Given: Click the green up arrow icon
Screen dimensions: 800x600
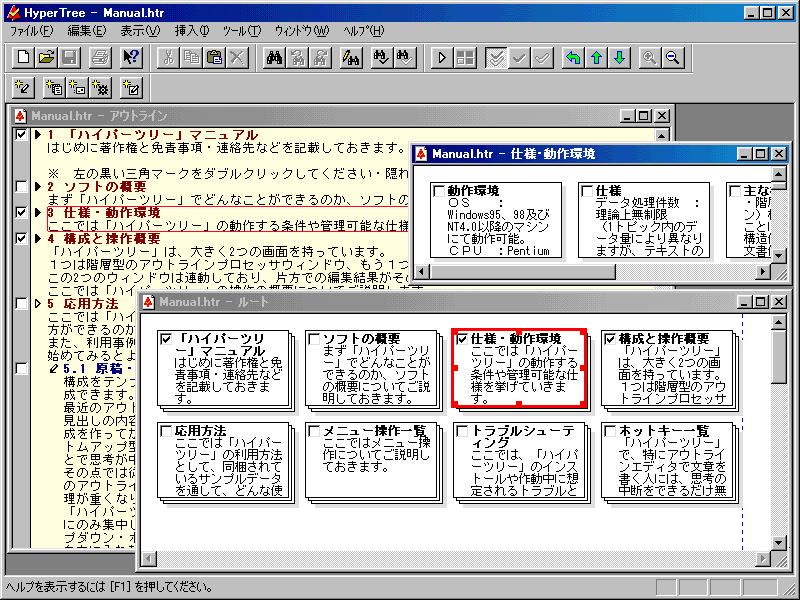Looking at the screenshot, I should [596, 57].
